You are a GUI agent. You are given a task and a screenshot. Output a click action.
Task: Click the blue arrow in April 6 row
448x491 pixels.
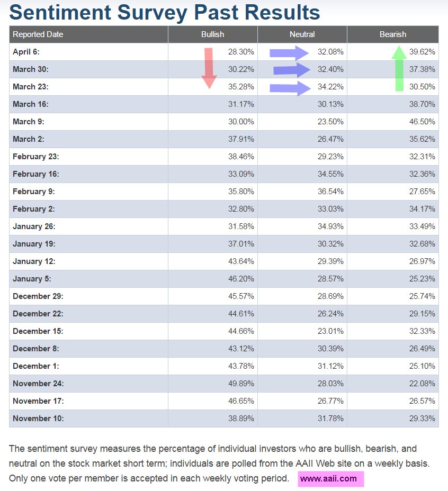coord(290,52)
